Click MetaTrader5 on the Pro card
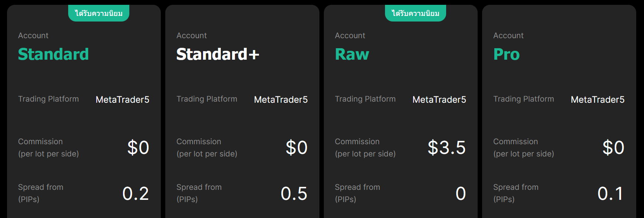This screenshot has width=644, height=218. pos(598,99)
